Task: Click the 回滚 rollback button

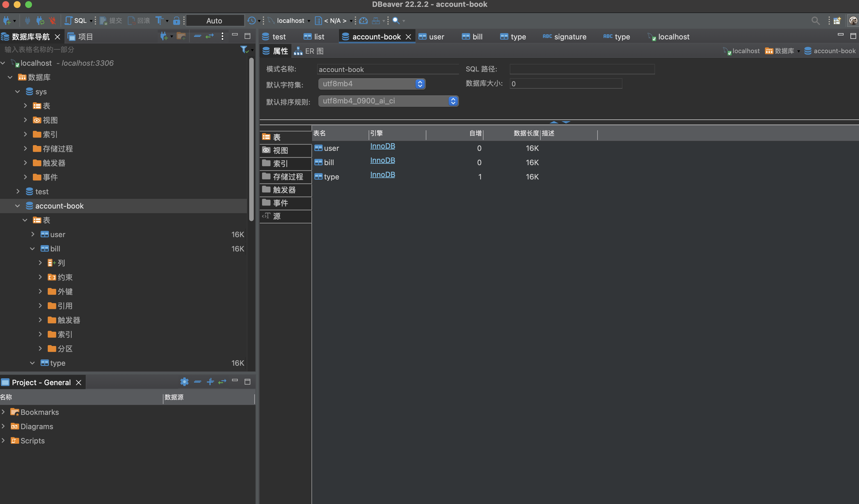Action: pos(139,21)
